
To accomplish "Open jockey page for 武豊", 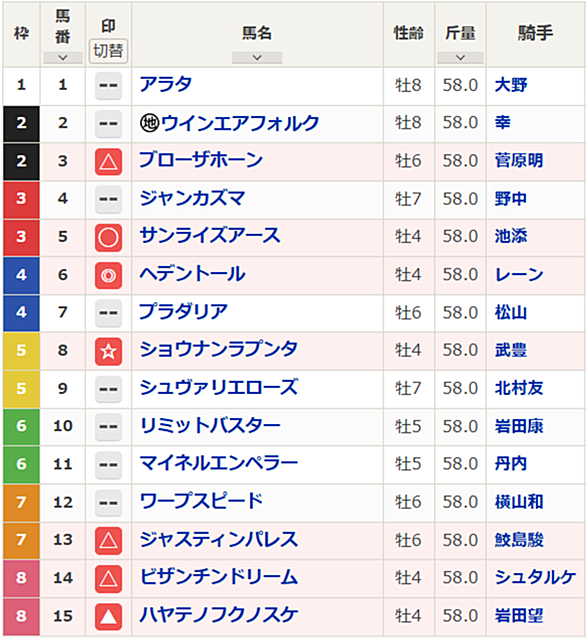I will 511,350.
